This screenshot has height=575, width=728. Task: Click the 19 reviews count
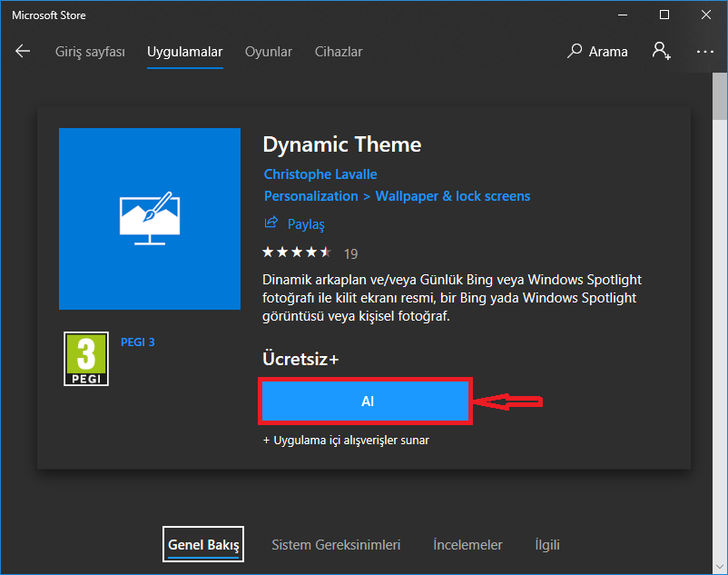coord(350,253)
